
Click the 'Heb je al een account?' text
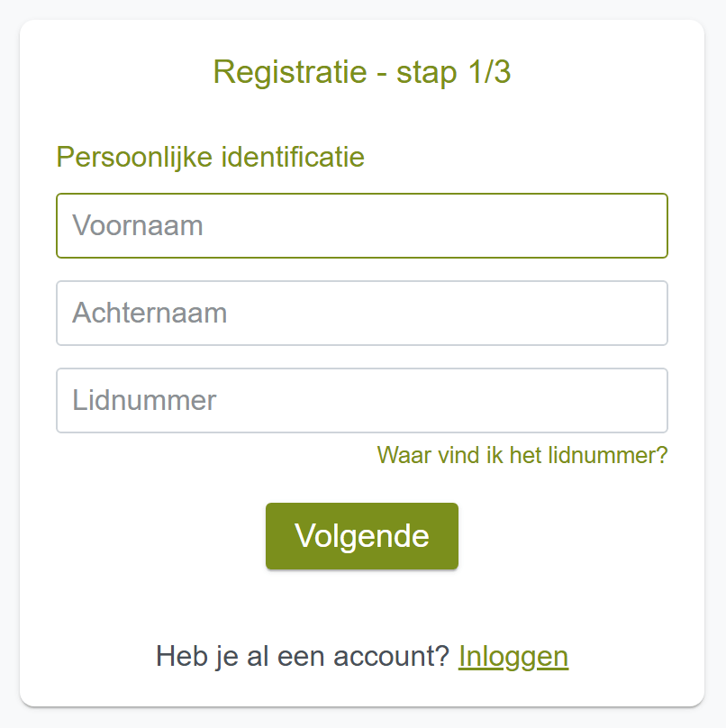coord(302,657)
